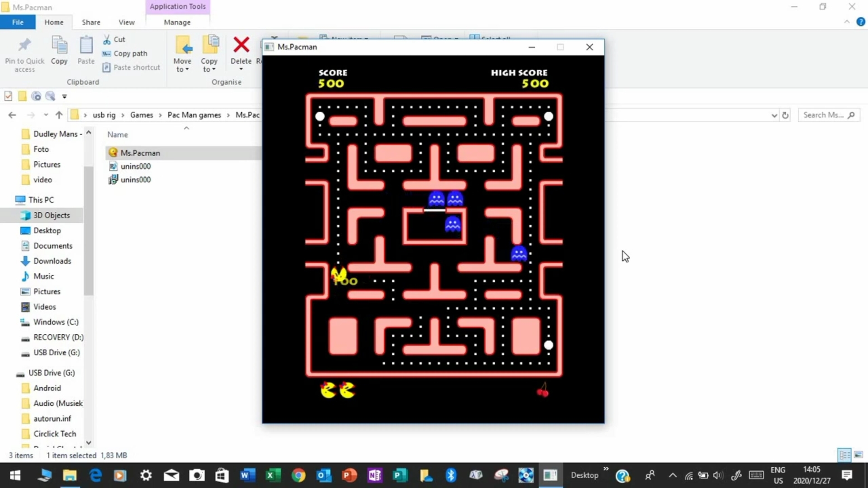Click the 'usb rig' breadcrumb

click(x=104, y=115)
